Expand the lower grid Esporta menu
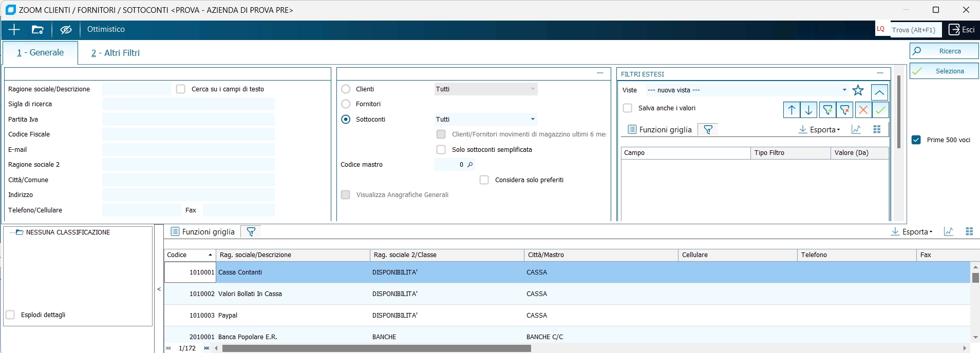The image size is (980, 353). pos(912,232)
